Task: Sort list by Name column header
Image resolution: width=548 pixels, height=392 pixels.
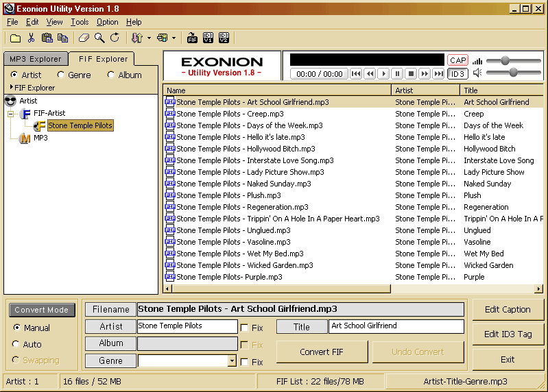Action: [277, 90]
